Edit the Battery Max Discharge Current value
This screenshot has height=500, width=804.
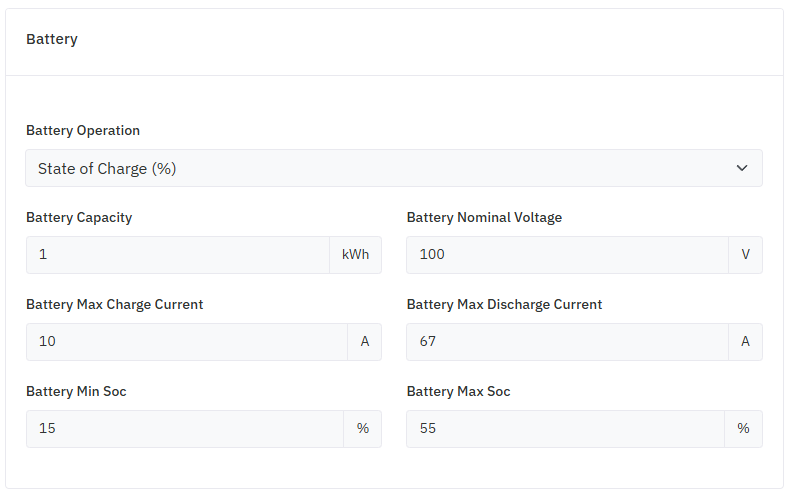click(567, 342)
